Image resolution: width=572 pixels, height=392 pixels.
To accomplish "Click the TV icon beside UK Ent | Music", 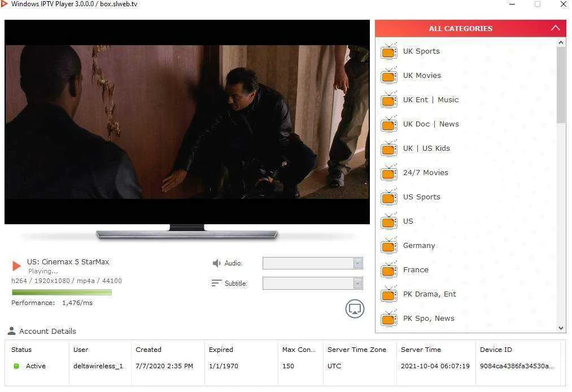I will [389, 100].
